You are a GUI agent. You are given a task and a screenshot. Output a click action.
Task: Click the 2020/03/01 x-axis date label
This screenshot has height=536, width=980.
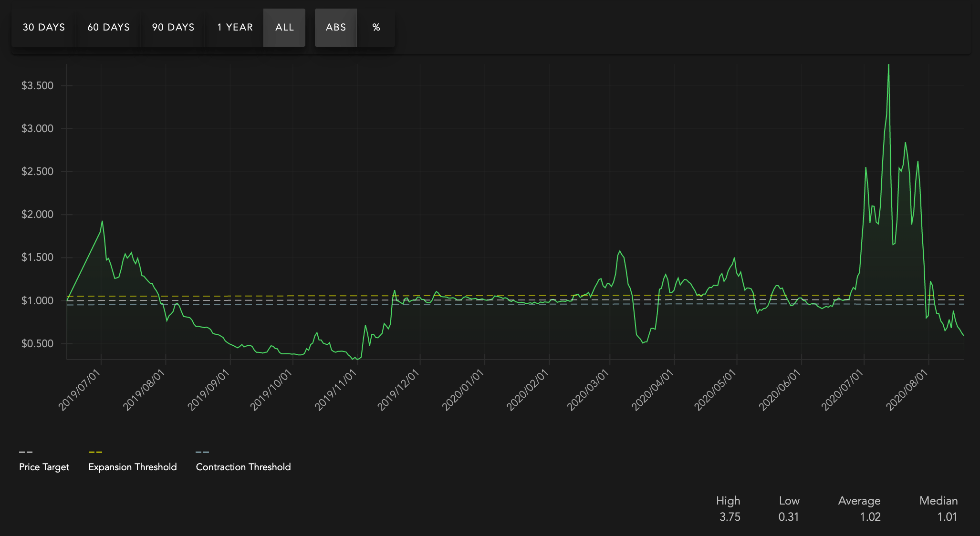588,390
